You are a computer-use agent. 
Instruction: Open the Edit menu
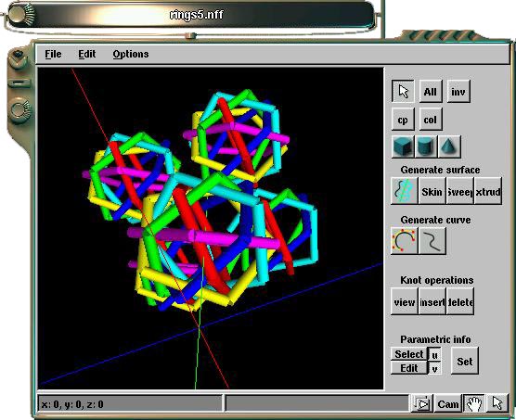[x=87, y=54]
